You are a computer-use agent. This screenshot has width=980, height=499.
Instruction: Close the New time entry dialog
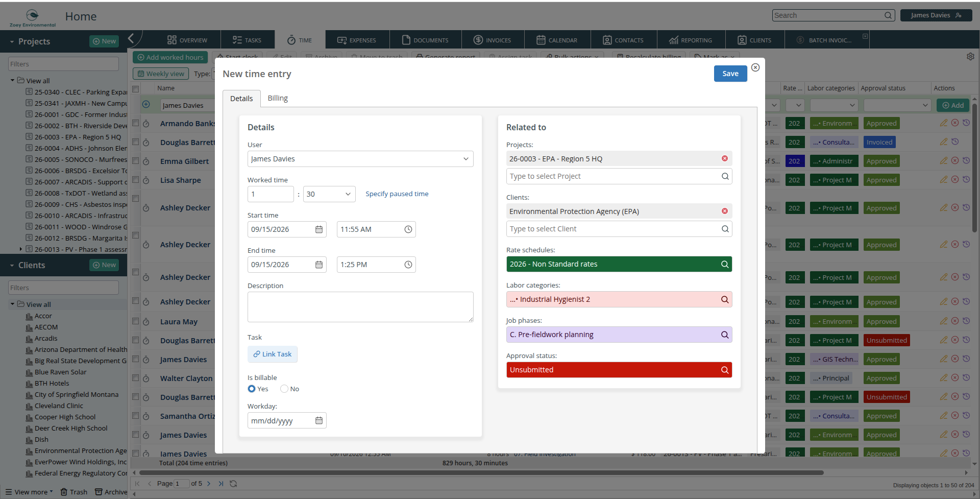[x=755, y=67]
